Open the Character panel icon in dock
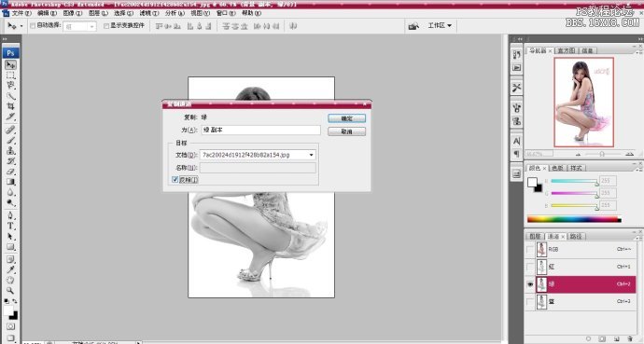This screenshot has height=344, width=644. (x=517, y=141)
